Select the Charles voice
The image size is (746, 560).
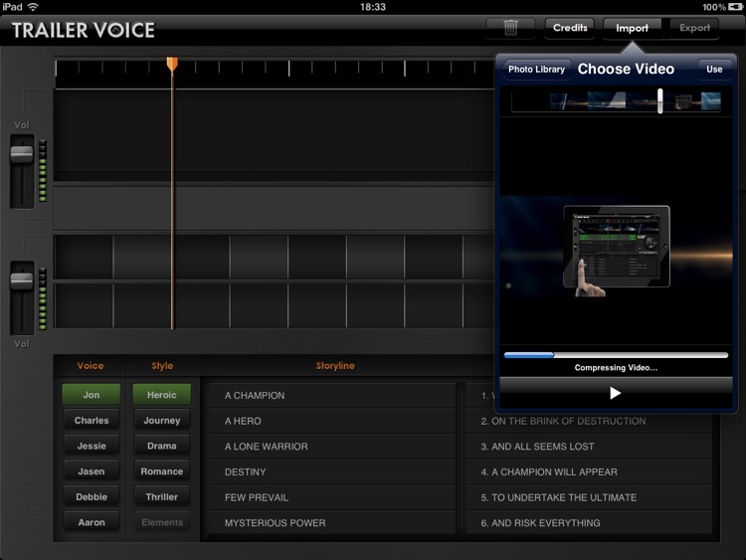(x=91, y=420)
